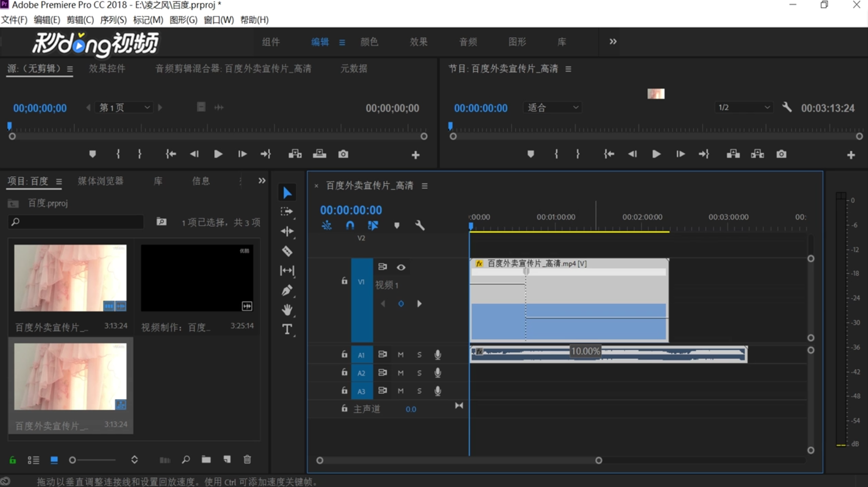The image size is (868, 487).
Task: Click timeline horizontal zoom scrollbar
Action: point(459,461)
